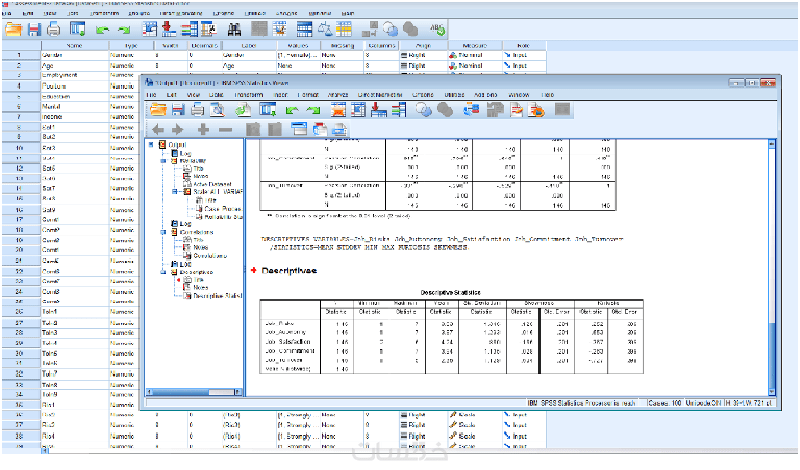This screenshot has height=470, width=800.
Task: Click the Undo arrow in Data Editor toolbar
Action: [x=103, y=30]
